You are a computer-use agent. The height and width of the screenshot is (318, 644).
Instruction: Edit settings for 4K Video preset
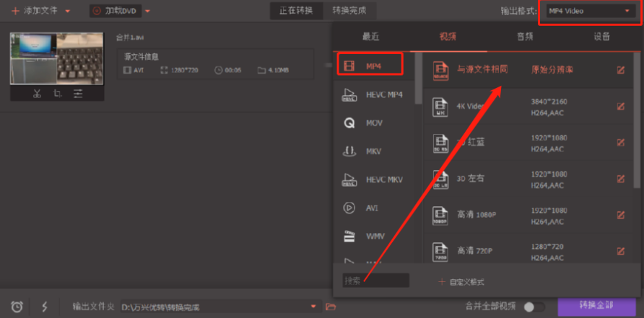point(621,106)
